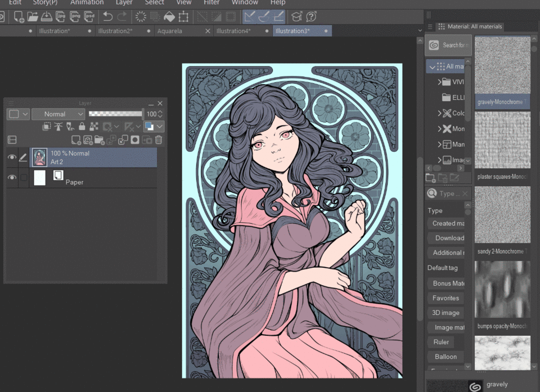Click the Export as PSD icon
Screen dimensions: 540x392
pos(89,17)
